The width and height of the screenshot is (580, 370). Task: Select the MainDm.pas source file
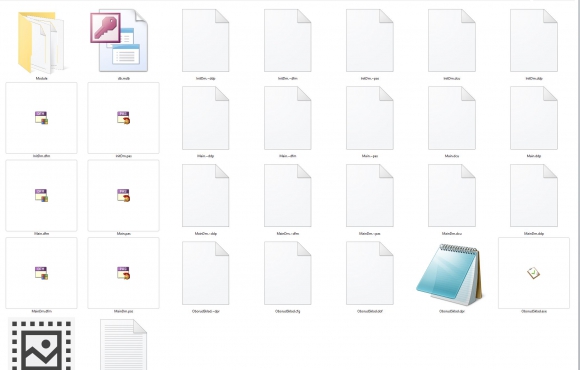click(x=124, y=273)
